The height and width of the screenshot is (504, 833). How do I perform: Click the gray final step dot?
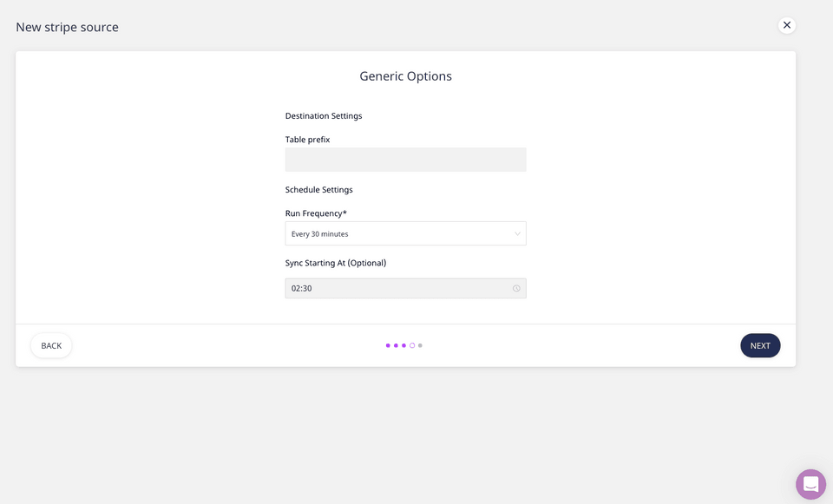(421, 344)
